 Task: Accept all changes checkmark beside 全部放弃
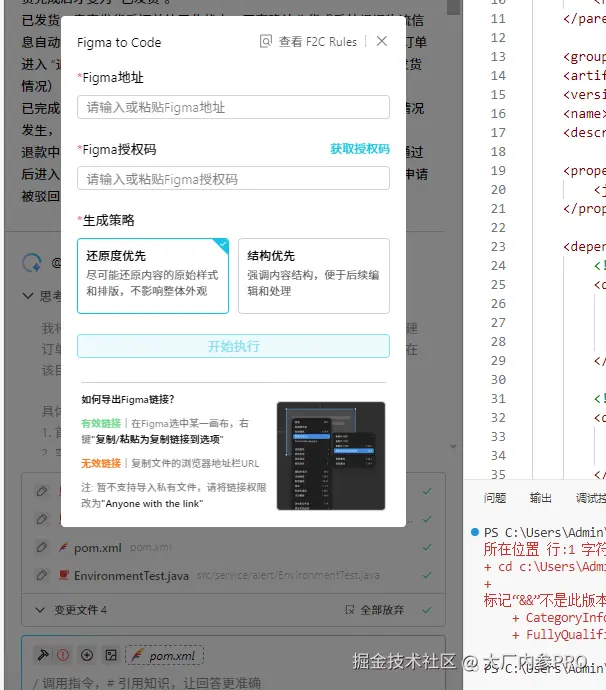pos(426,610)
